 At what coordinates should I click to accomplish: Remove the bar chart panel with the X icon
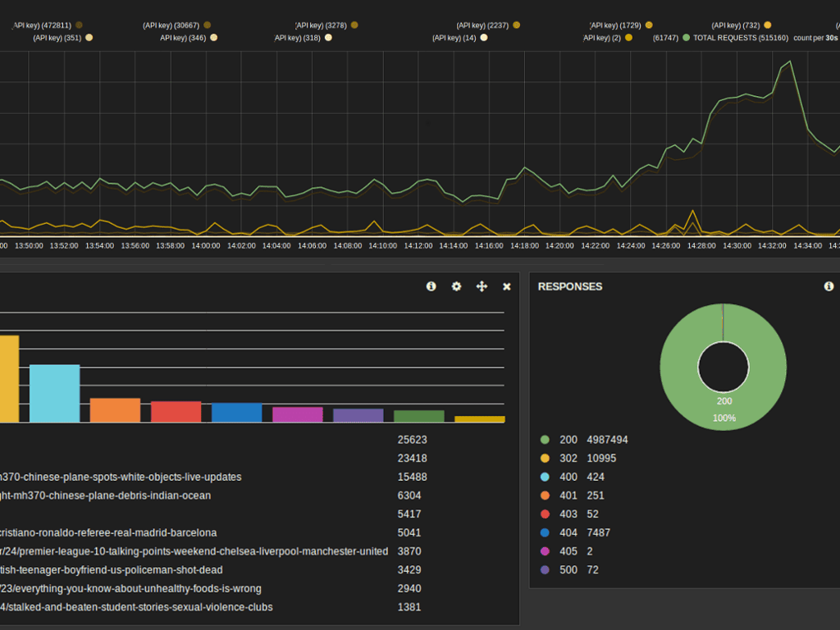tap(507, 286)
